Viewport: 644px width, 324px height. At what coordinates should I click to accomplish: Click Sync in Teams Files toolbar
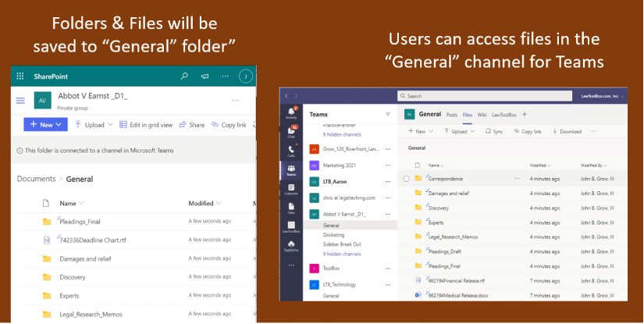[494, 131]
